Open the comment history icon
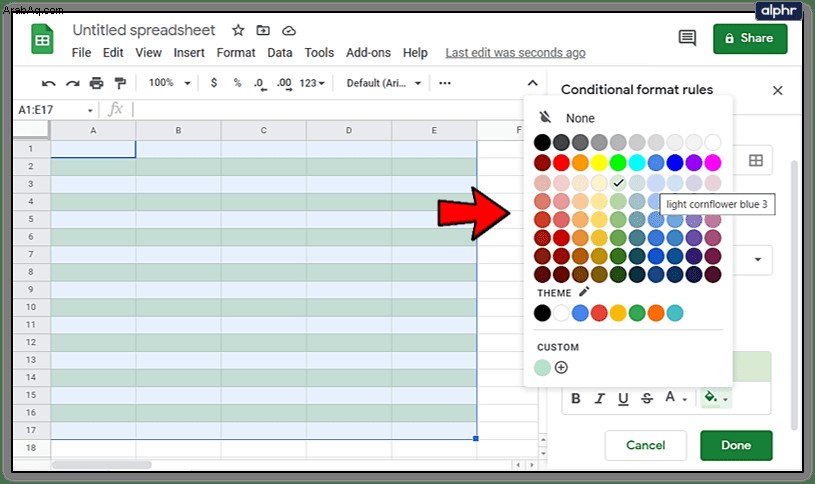 [x=687, y=38]
